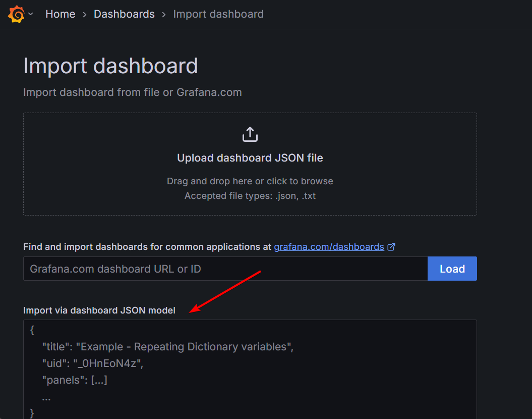Click the "Accepted file types" line
This screenshot has height=419, width=532.
click(250, 196)
